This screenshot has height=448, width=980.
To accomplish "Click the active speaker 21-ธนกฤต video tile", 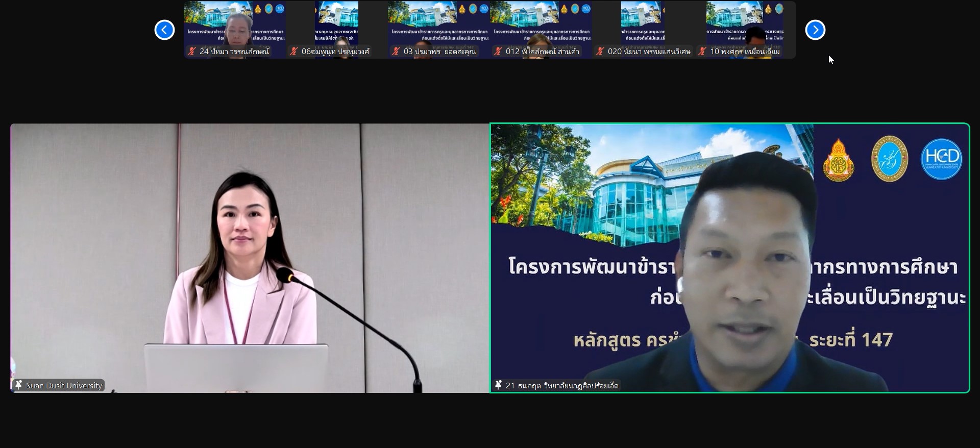I will coord(729,245).
